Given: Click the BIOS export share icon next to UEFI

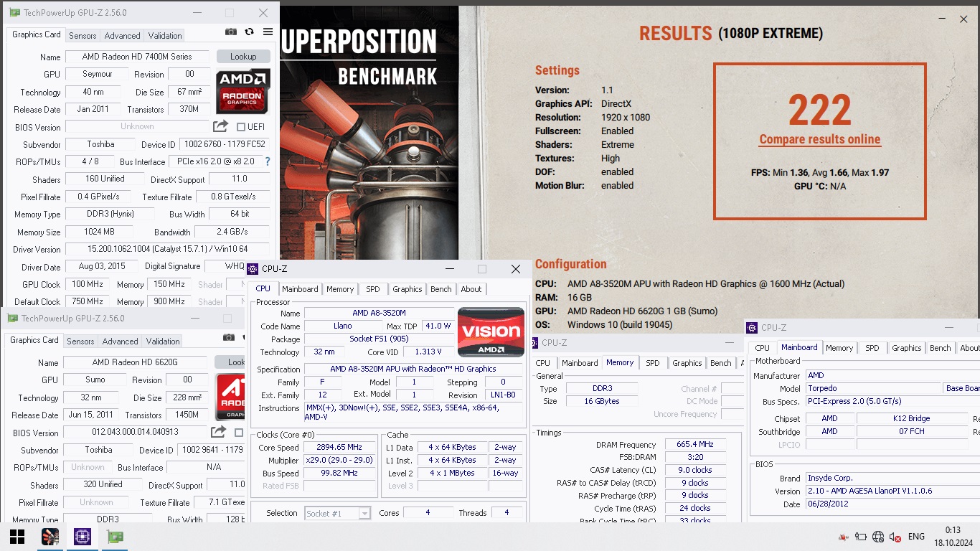Looking at the screenshot, I should pyautogui.click(x=220, y=126).
